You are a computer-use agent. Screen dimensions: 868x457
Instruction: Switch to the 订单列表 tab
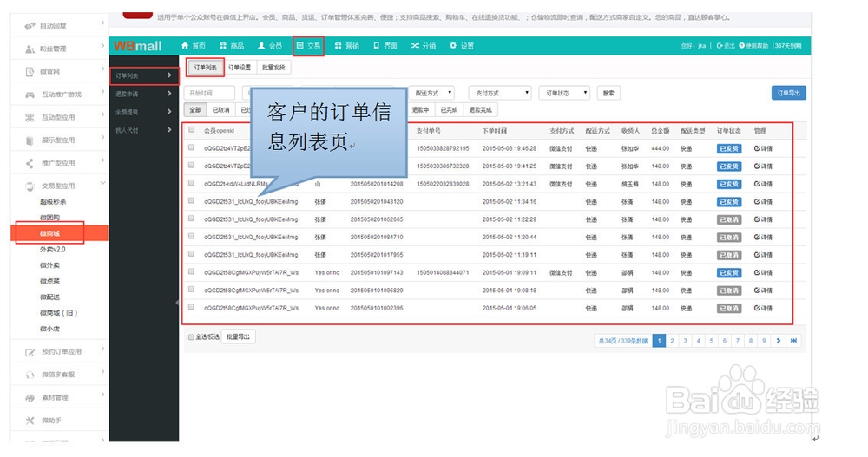click(x=206, y=68)
